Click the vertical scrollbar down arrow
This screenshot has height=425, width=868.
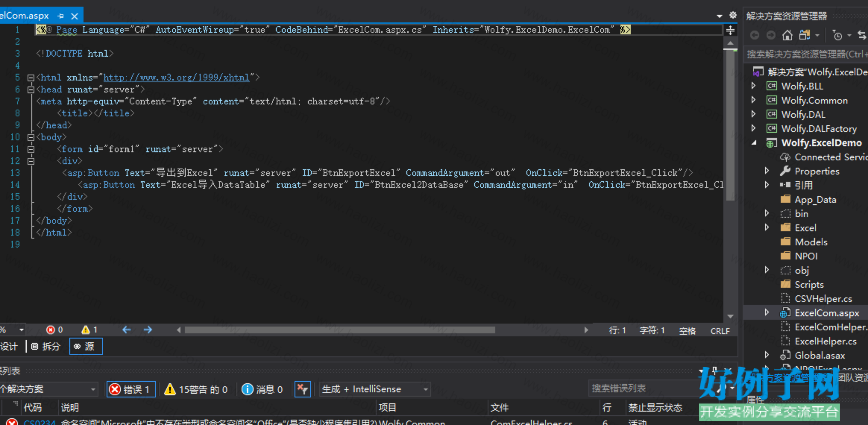tap(730, 316)
